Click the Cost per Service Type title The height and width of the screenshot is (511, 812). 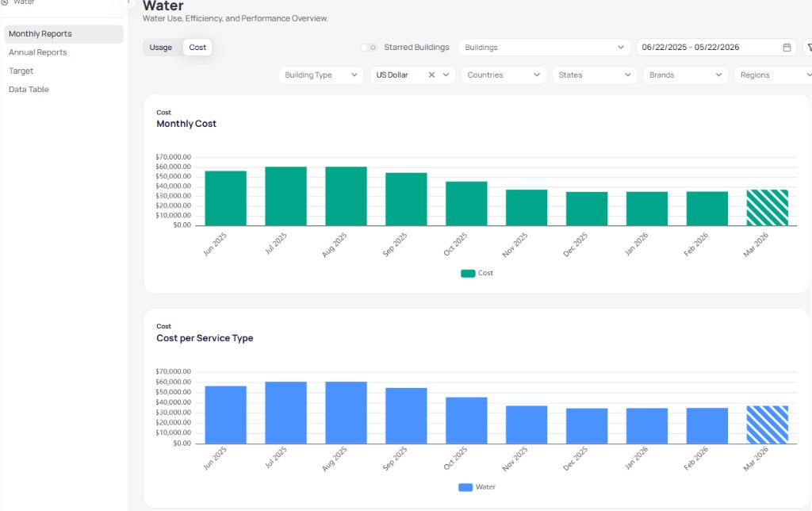pos(205,338)
